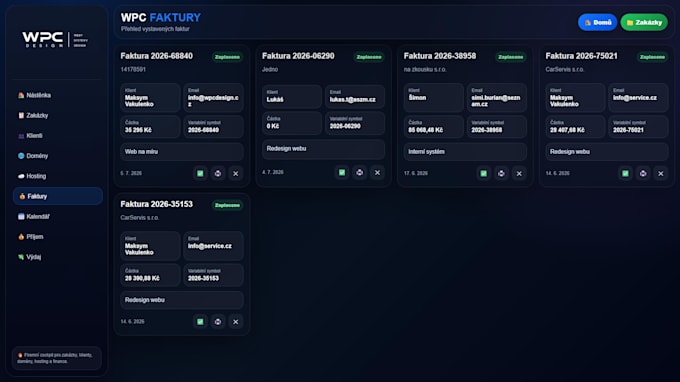Click green check icon on Faktura 2026-75021
The height and width of the screenshot is (382, 680).
[625, 173]
